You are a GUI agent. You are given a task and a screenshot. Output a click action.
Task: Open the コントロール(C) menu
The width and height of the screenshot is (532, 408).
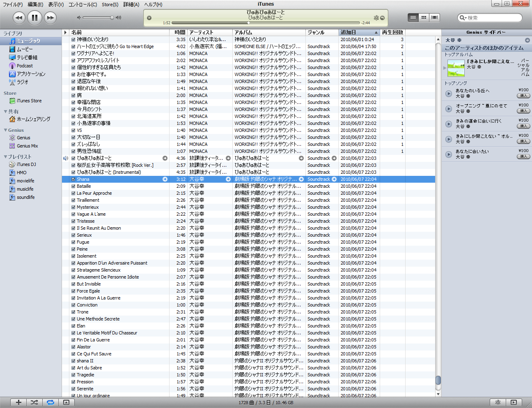pos(83,5)
